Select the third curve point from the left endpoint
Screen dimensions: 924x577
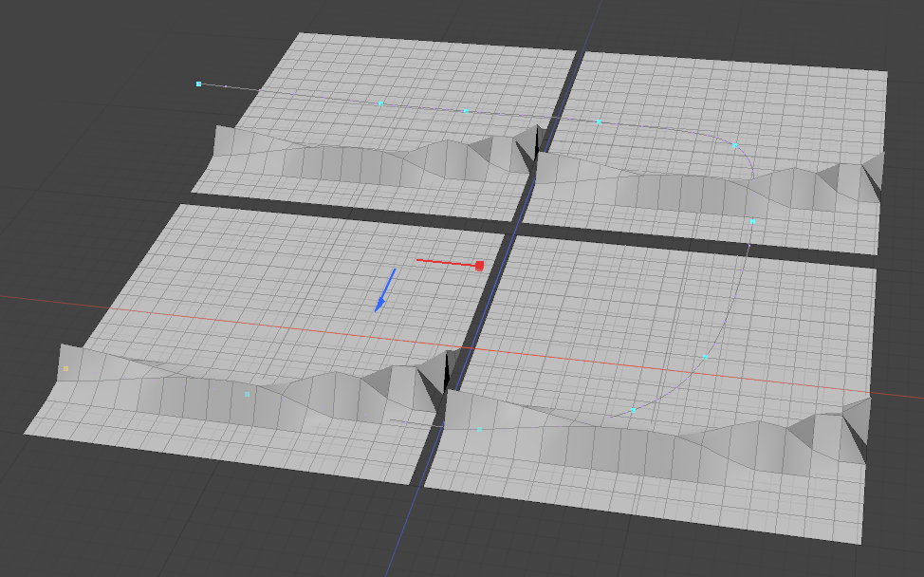click(466, 111)
